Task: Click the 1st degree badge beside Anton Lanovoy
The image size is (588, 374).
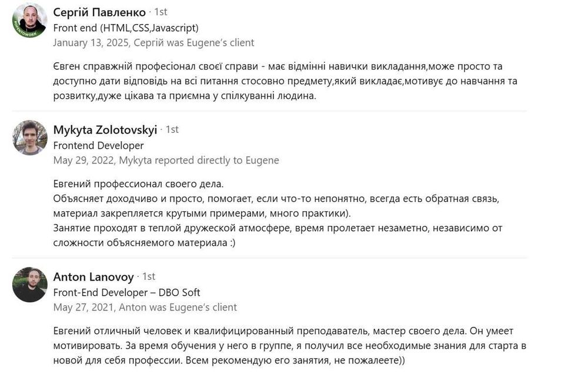Action: click(x=149, y=276)
